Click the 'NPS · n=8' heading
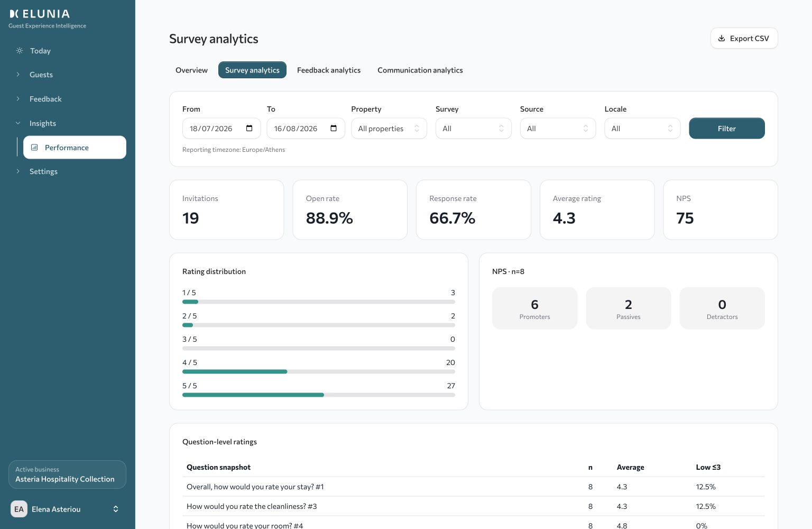Viewport: 812px width, 529px height. coord(508,271)
